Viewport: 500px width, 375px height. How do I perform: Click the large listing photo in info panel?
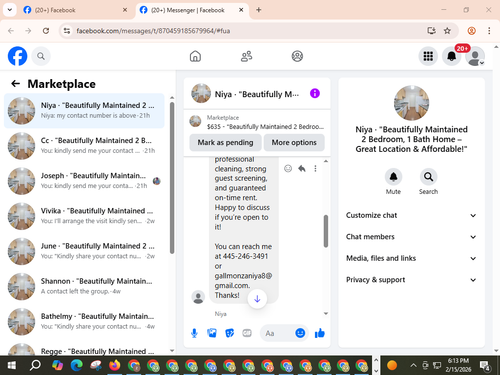pyautogui.click(x=411, y=103)
